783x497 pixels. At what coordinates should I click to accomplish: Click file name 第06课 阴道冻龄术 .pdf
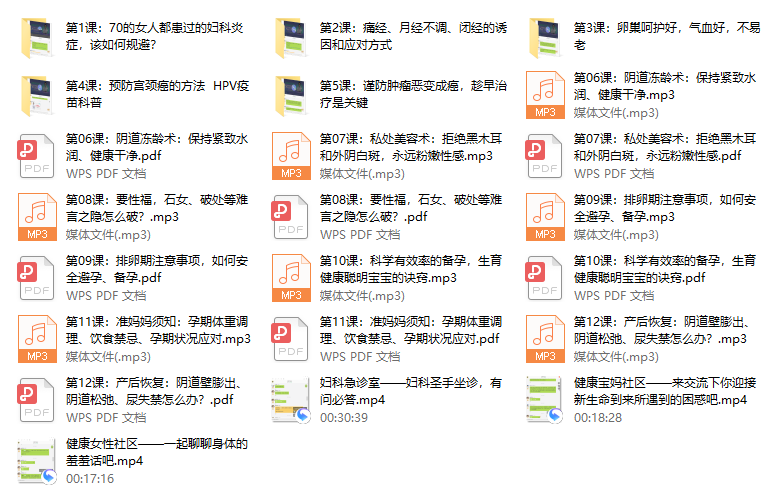(157, 147)
